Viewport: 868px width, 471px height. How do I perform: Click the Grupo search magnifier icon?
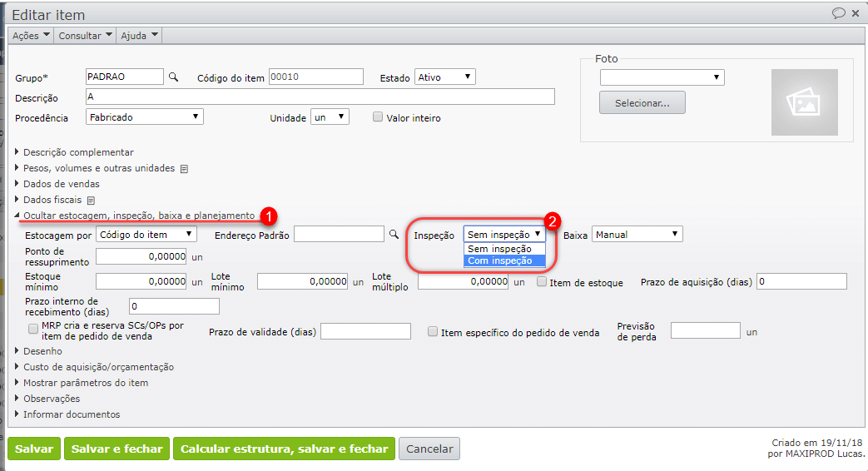coord(173,77)
